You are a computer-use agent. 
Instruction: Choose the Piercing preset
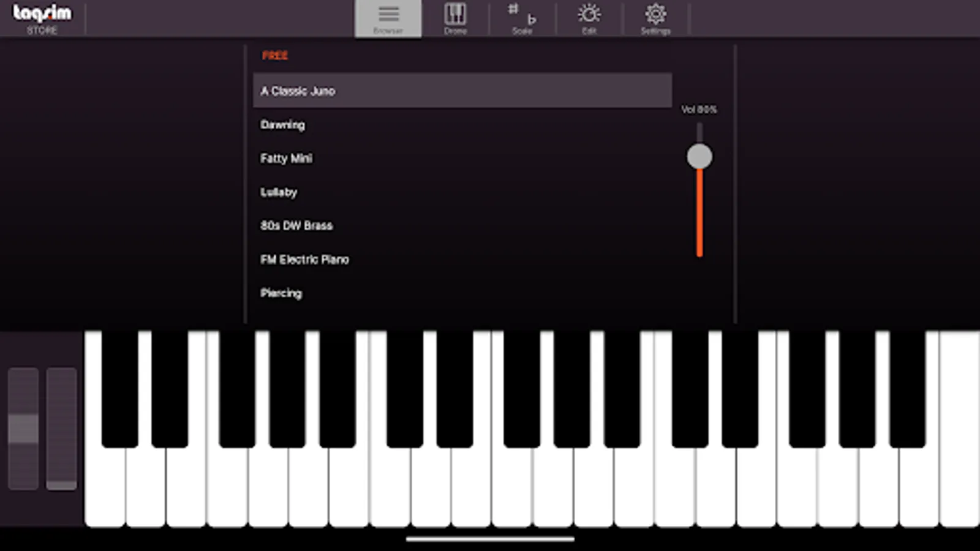(x=462, y=293)
